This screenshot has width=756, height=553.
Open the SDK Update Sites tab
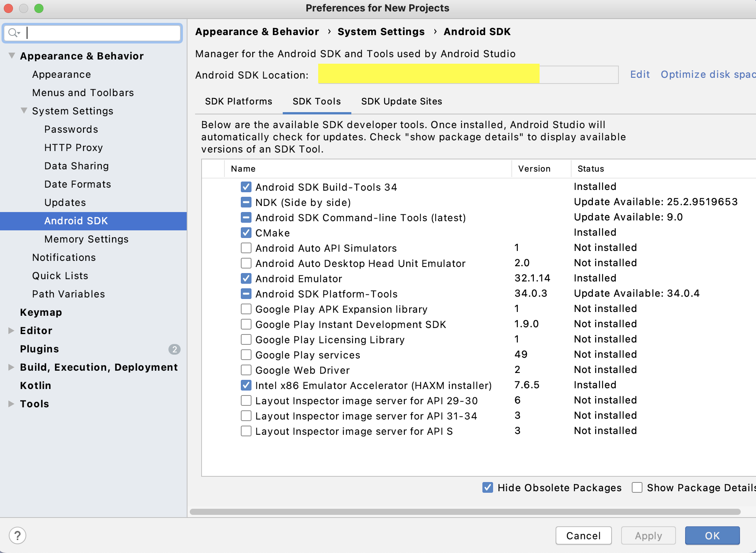coord(402,101)
